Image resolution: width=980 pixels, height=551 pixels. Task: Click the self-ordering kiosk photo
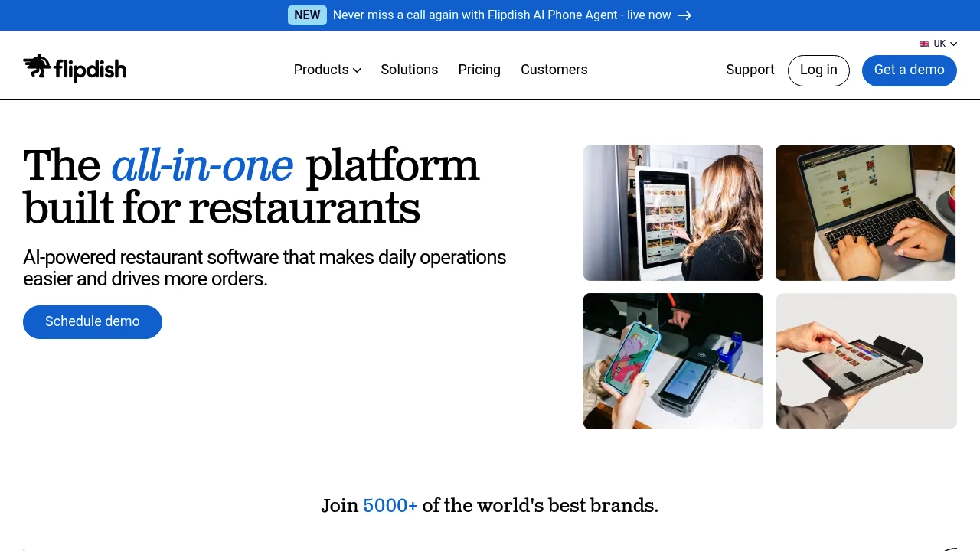(x=673, y=213)
